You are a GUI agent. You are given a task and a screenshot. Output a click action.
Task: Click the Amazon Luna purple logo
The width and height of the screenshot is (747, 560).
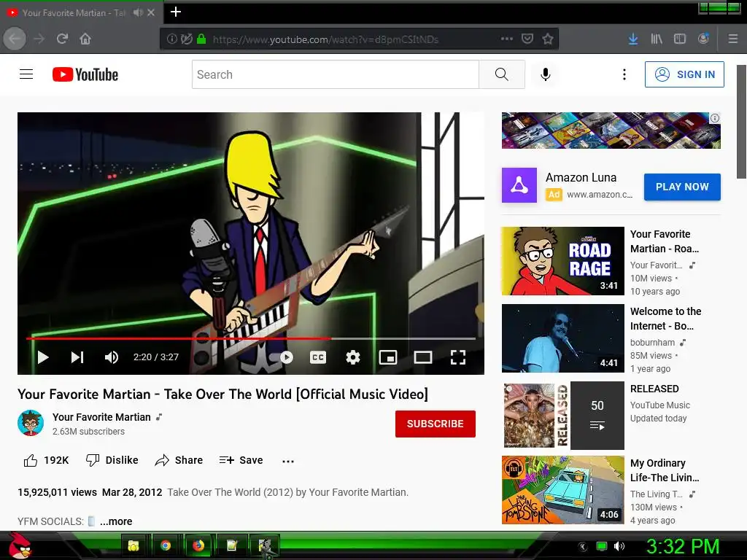point(519,185)
